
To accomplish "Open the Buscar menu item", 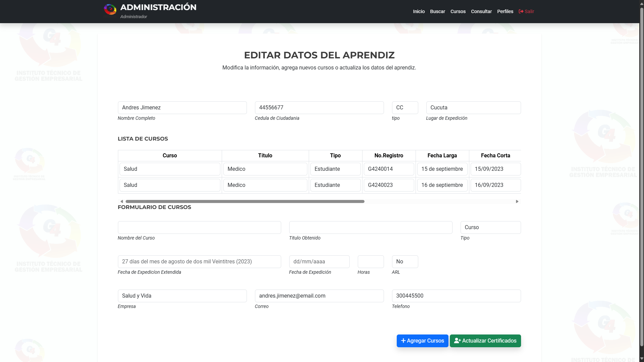I will pos(437,11).
